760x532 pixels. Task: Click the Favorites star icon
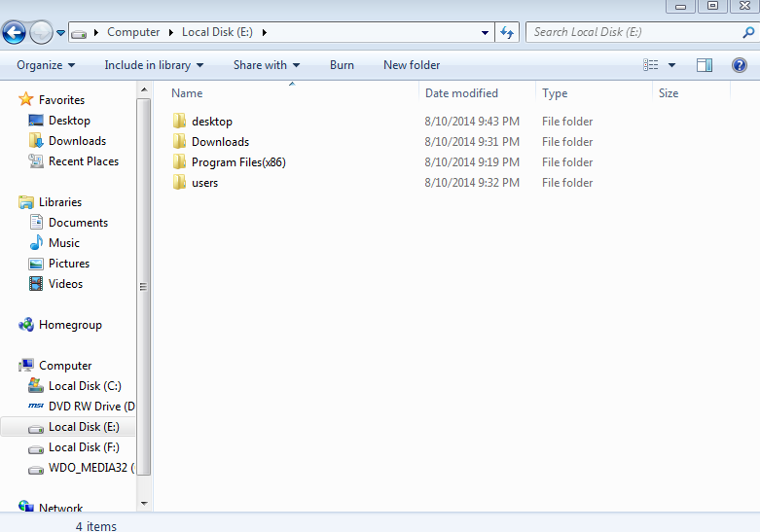(x=25, y=99)
